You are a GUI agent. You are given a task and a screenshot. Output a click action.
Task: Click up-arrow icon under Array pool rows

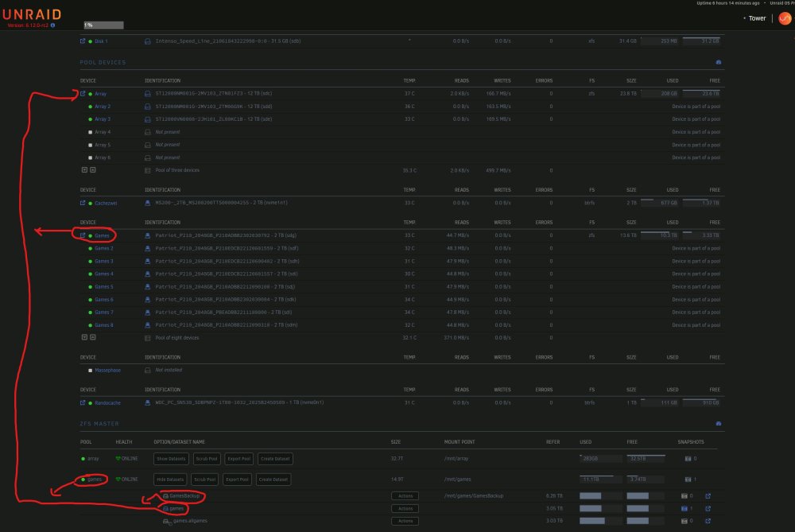click(93, 170)
